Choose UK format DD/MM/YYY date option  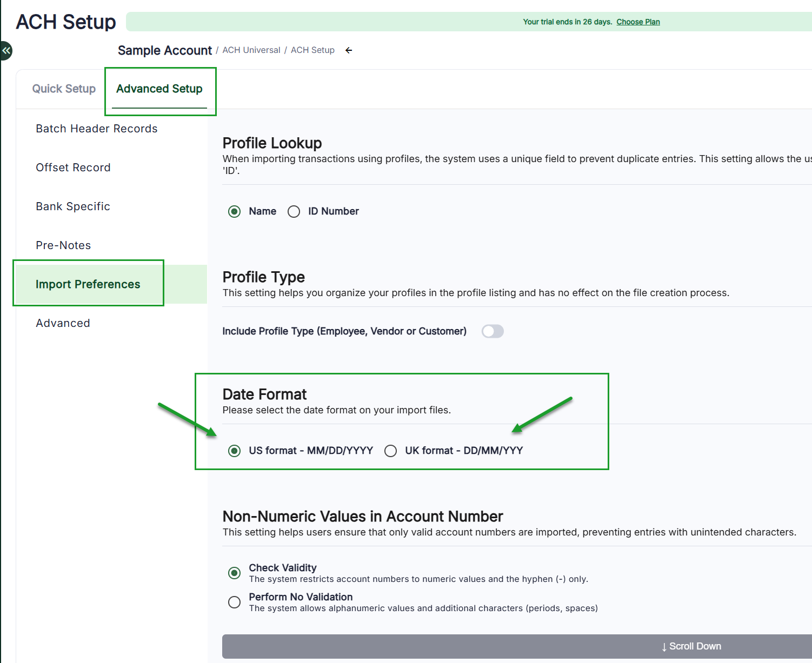(x=390, y=451)
